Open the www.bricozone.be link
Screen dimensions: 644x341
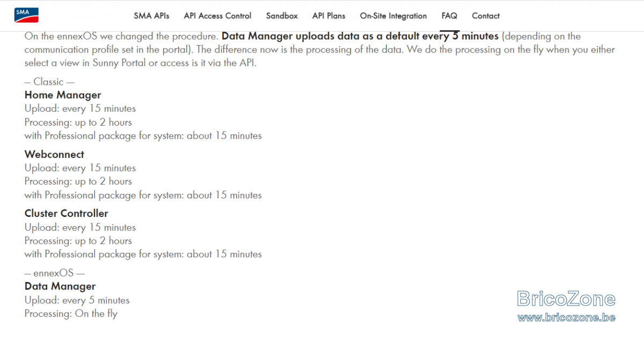[x=566, y=317]
